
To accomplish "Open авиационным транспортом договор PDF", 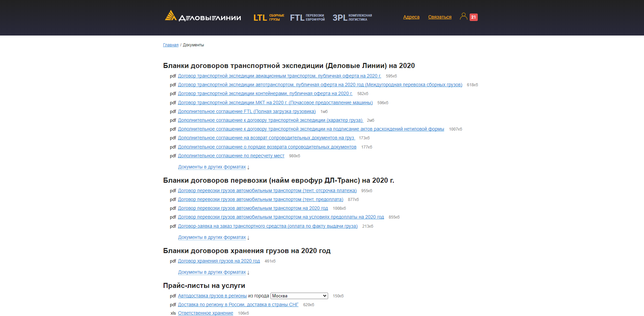I will pos(279,76).
